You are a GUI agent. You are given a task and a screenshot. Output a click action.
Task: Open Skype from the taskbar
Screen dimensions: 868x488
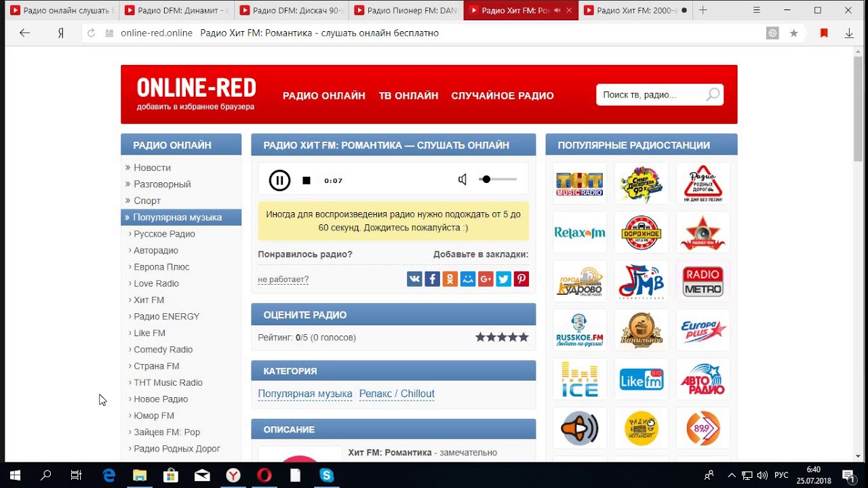point(327,475)
